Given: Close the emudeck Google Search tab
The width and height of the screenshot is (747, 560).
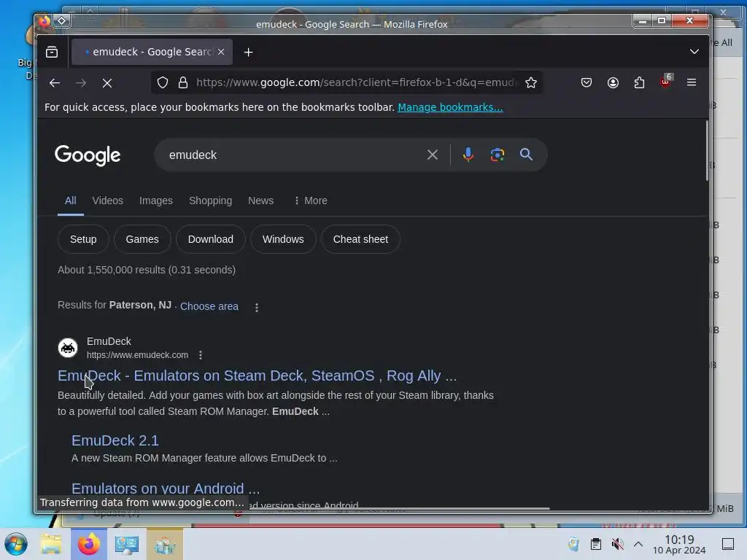Looking at the screenshot, I should click(x=221, y=52).
